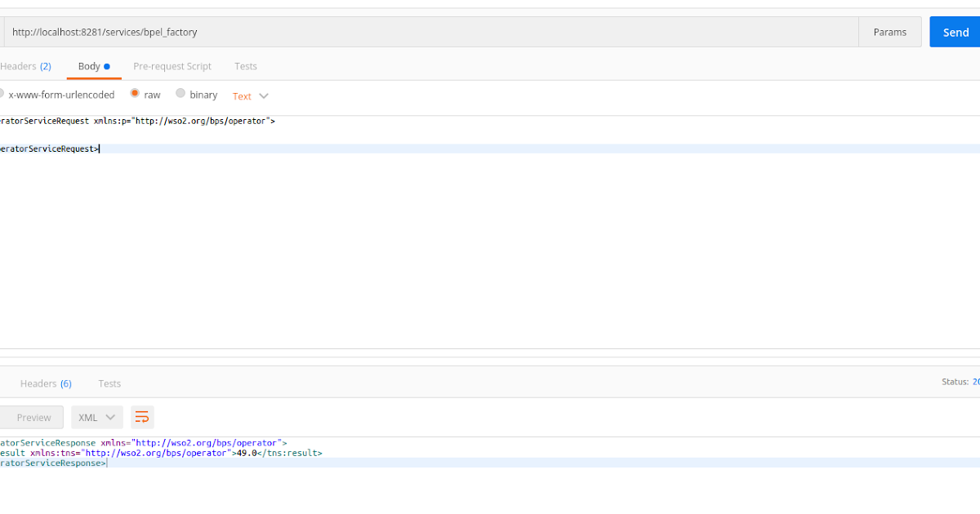Open the request Tests tab
This screenshot has width=980, height=514.
click(x=245, y=66)
